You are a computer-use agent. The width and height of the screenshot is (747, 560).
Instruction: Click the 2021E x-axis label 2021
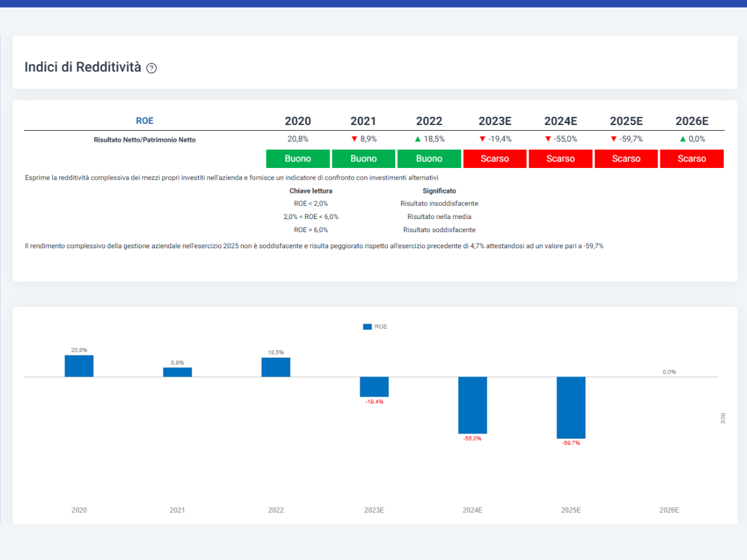pos(177,510)
